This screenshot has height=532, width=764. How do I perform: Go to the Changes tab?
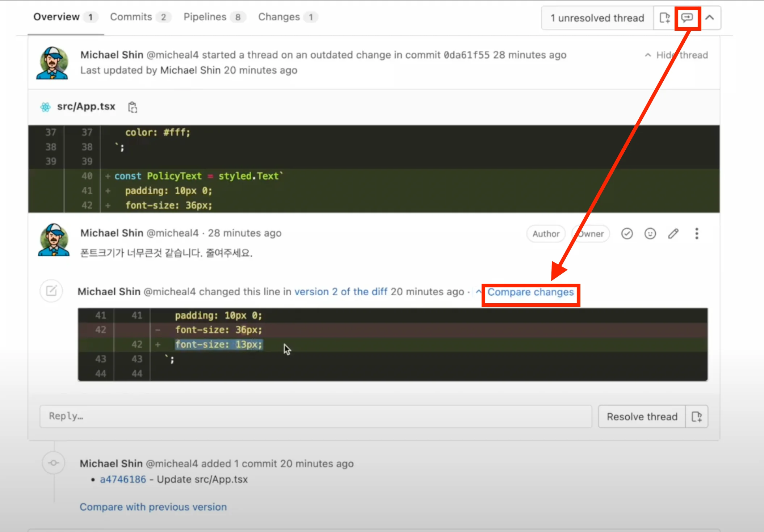click(279, 17)
